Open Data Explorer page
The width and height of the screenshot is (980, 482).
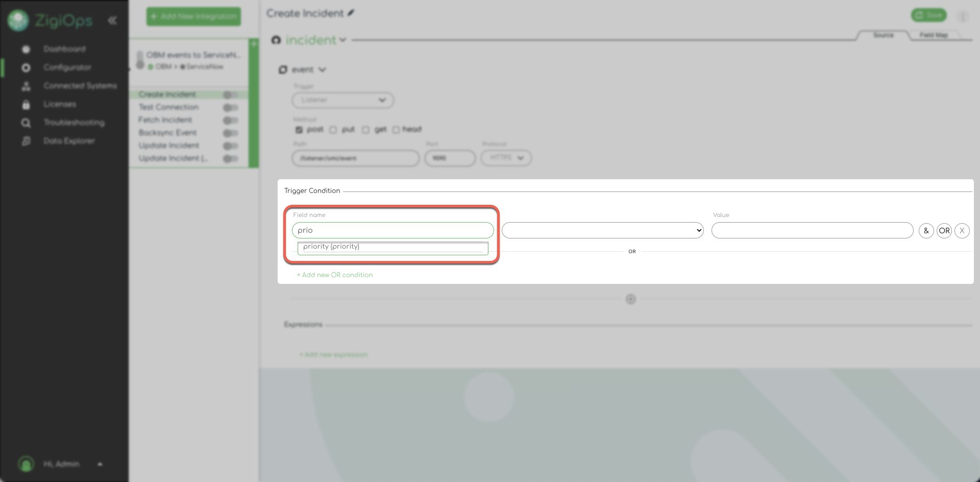click(x=69, y=141)
